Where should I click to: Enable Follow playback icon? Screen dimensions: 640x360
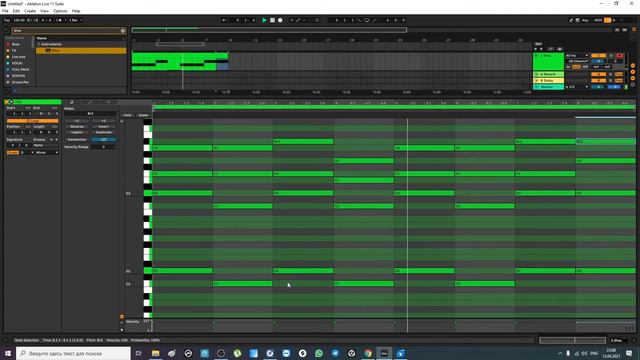pyautogui.click(x=224, y=20)
